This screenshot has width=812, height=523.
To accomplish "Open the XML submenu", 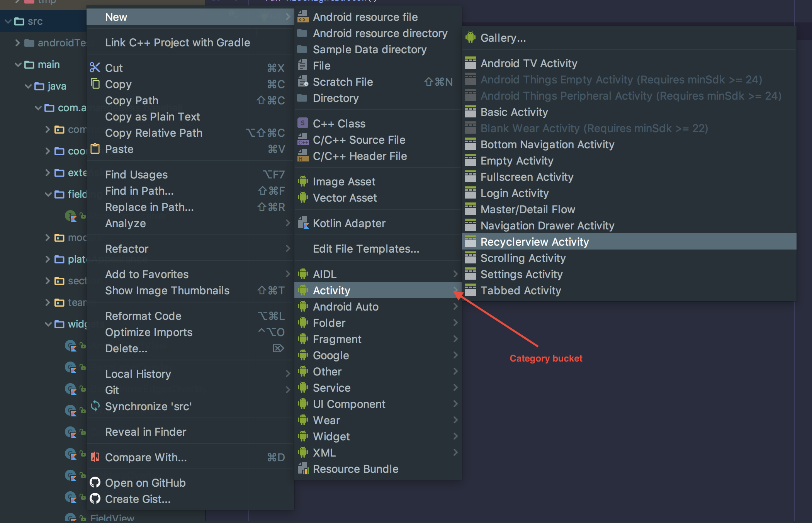I will point(378,452).
